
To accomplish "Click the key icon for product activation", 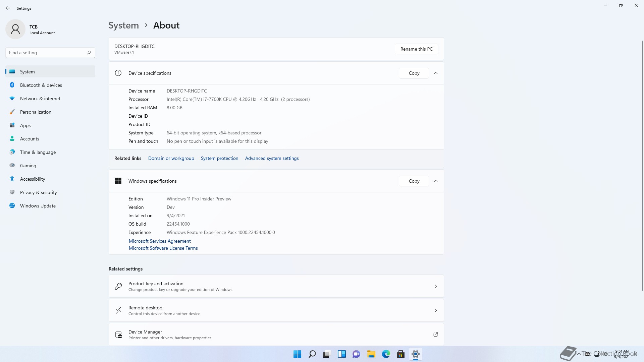I will (x=118, y=286).
